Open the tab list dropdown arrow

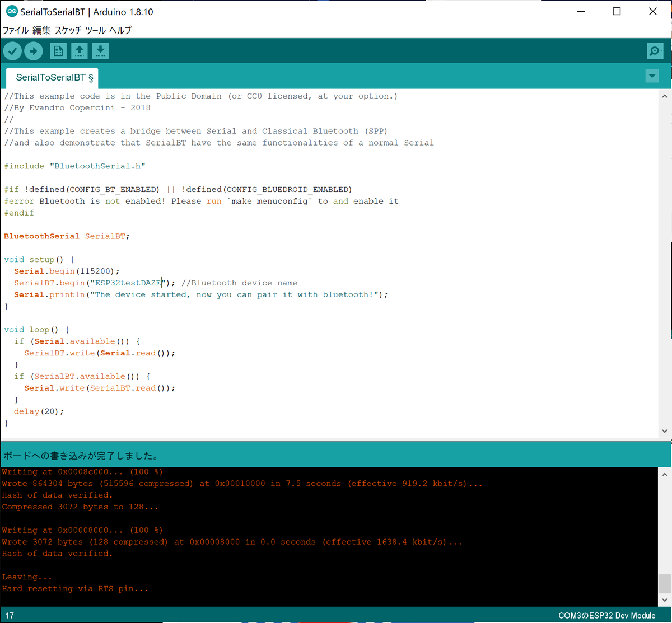click(x=652, y=76)
